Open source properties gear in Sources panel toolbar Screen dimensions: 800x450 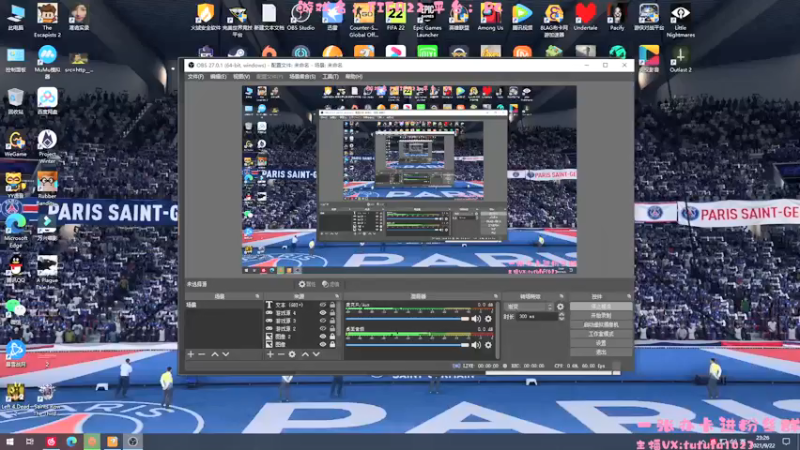click(x=292, y=354)
